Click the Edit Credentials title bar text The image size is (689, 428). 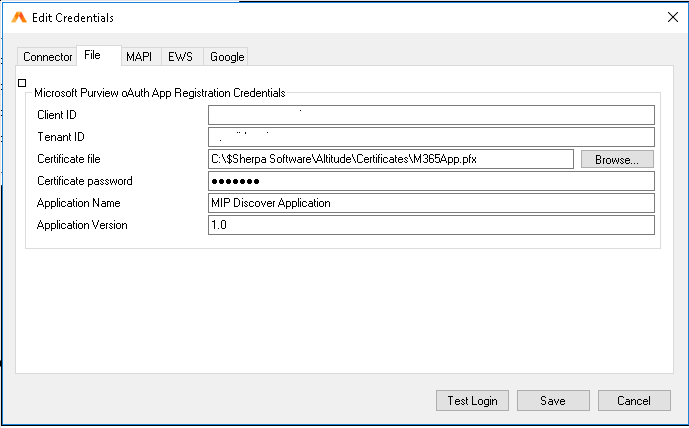click(x=73, y=17)
